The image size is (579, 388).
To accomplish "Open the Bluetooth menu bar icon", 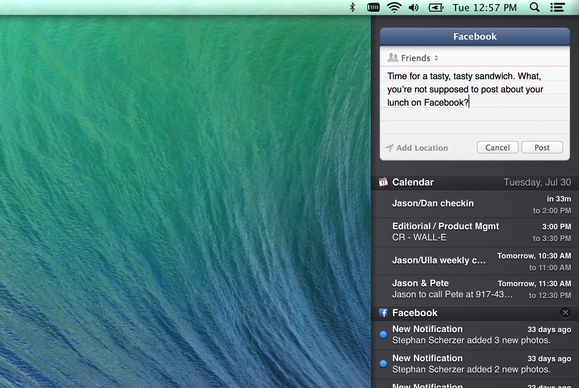I will [x=353, y=7].
